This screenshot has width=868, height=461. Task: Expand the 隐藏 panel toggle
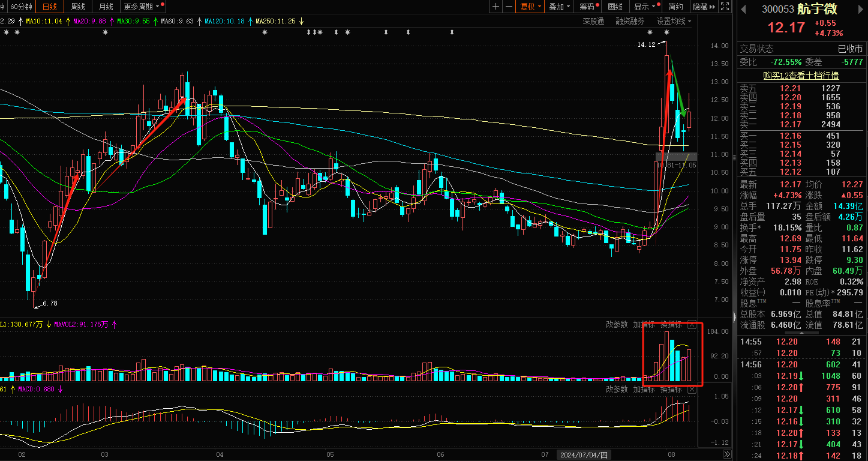pos(704,7)
